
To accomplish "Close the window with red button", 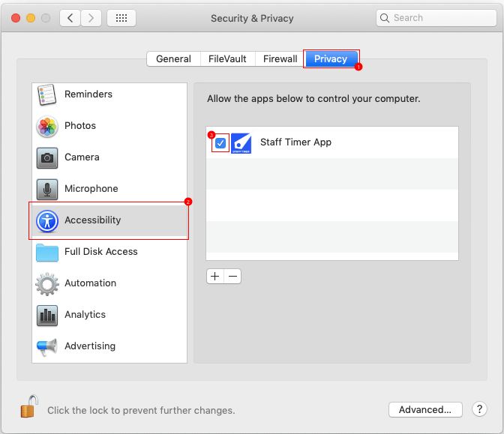I will tap(16, 18).
